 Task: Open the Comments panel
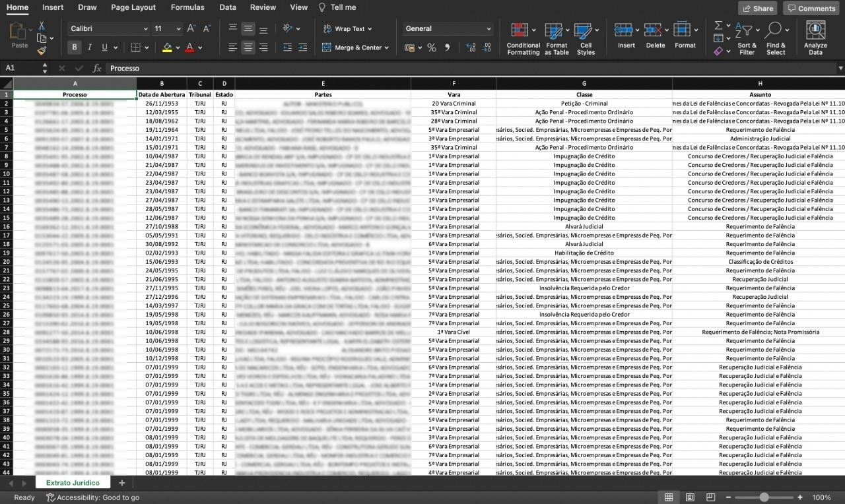click(x=811, y=7)
